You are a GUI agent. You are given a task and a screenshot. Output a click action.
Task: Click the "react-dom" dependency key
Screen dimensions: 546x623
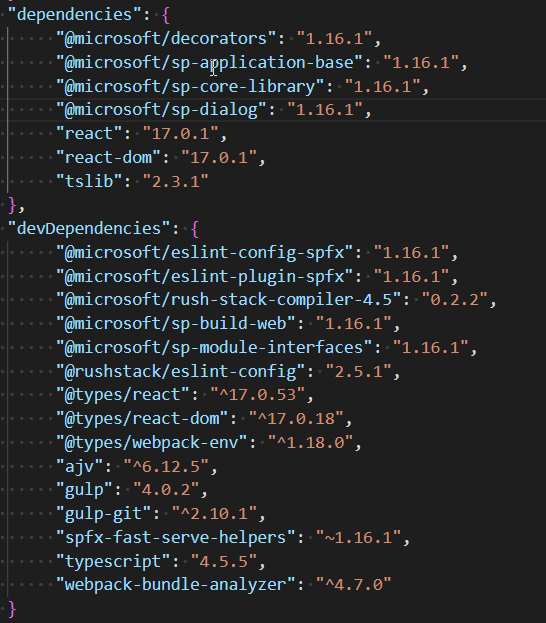(x=108, y=157)
